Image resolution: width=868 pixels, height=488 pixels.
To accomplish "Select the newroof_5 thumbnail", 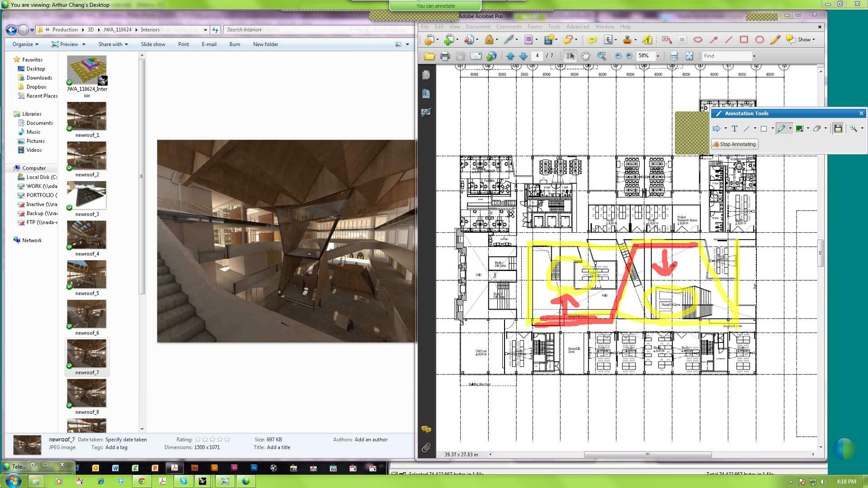I will 87,275.
